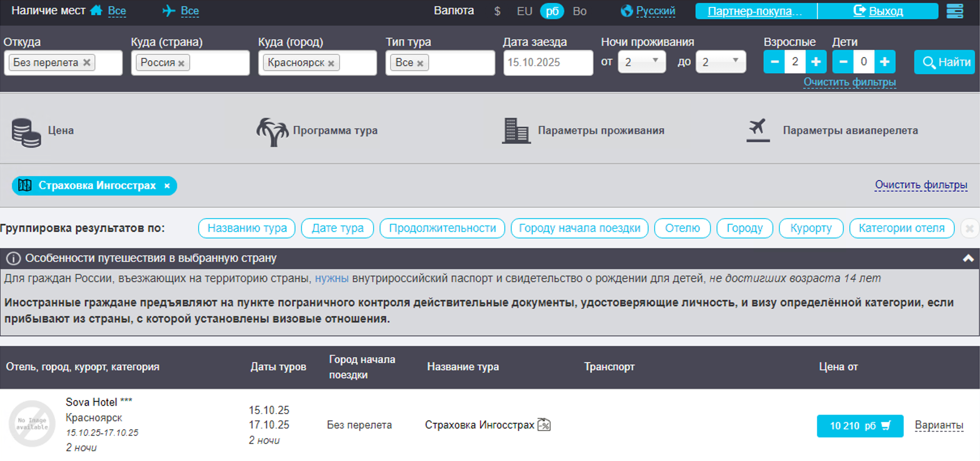Select dollar currency option
980x461 pixels.
[x=497, y=11]
